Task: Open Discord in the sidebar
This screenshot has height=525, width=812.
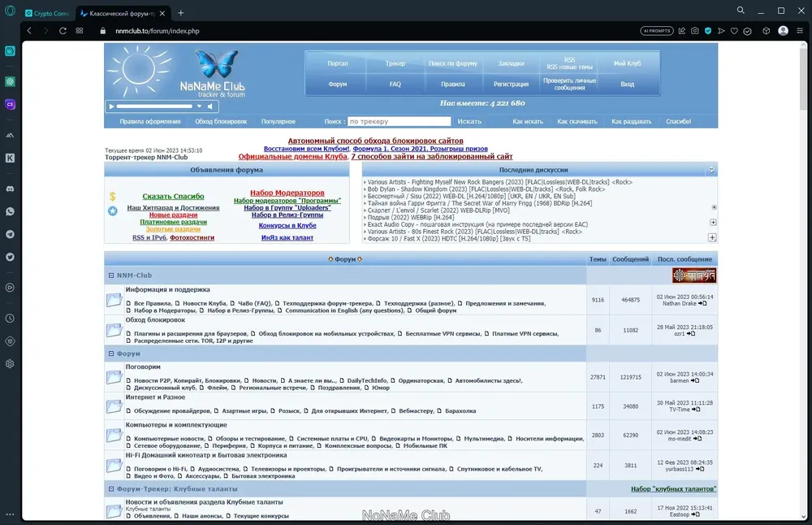Action: [x=10, y=189]
